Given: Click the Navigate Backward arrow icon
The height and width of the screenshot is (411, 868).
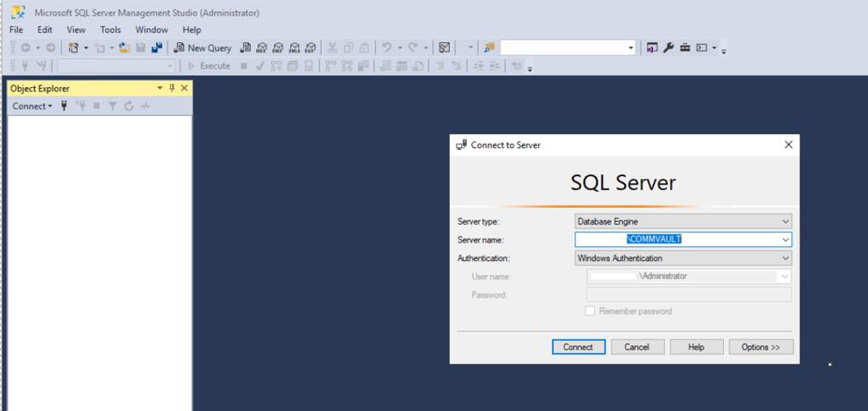Looking at the screenshot, I should coord(25,48).
